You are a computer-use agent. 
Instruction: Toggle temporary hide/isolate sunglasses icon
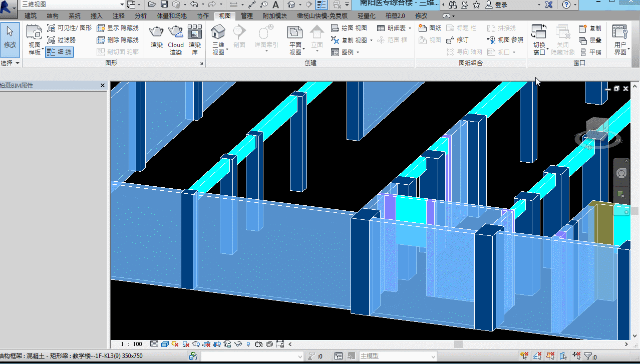(238, 344)
